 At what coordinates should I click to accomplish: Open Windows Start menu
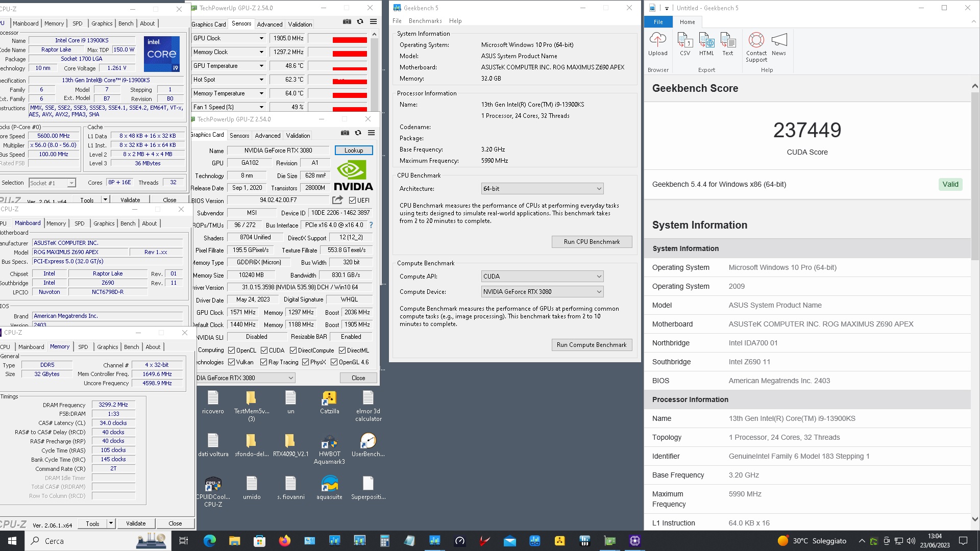point(12,541)
